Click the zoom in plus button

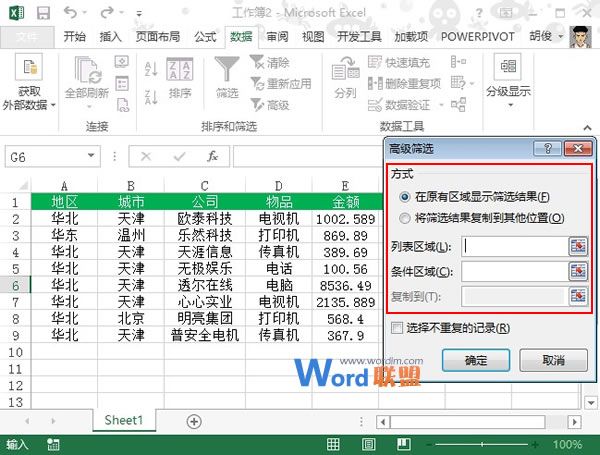coord(535,444)
